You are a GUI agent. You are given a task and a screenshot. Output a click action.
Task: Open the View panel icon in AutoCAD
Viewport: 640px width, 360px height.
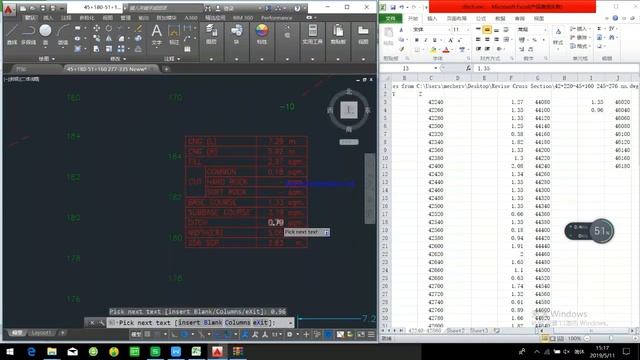coord(363,31)
